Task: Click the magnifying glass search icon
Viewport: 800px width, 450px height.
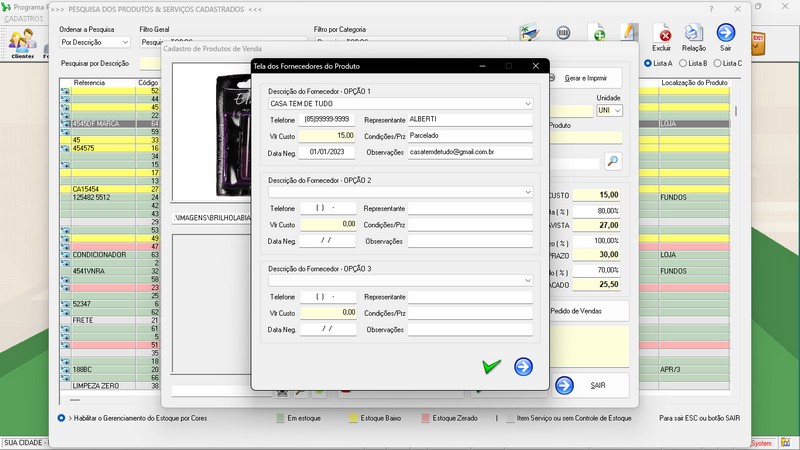Action: click(612, 160)
